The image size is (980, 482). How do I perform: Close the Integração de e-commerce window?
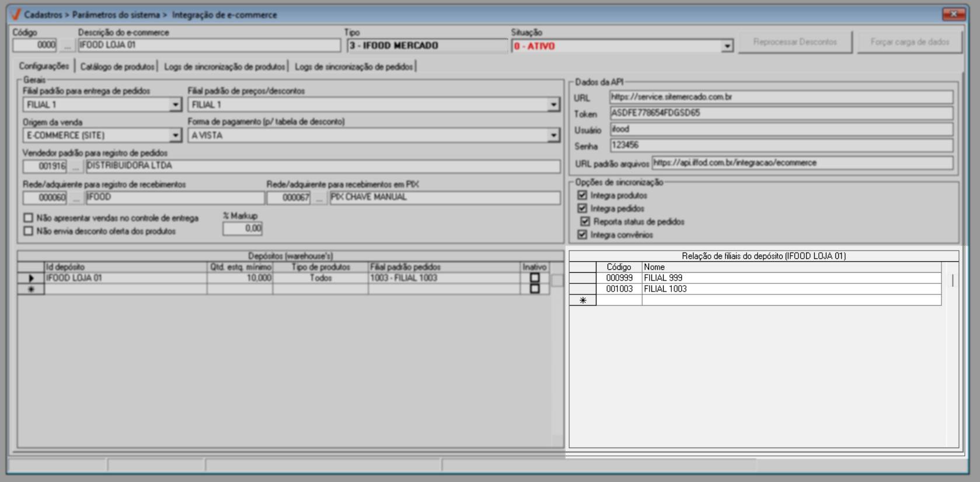(x=954, y=14)
